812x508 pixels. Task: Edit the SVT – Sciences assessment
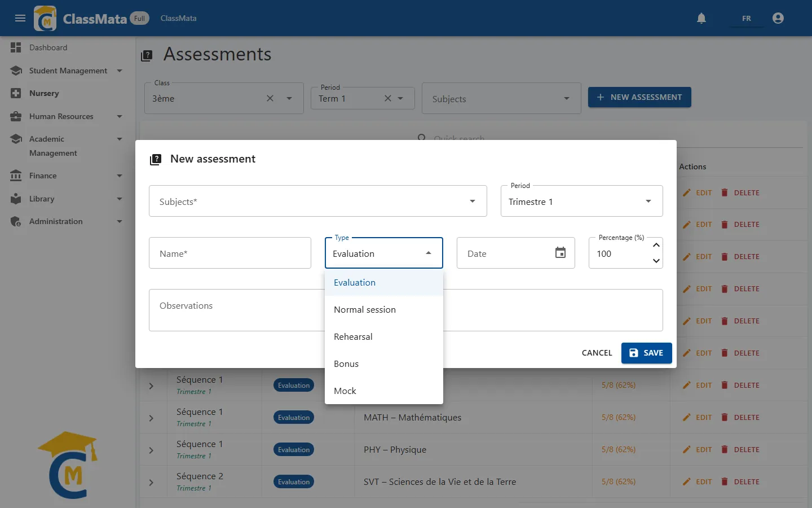[697, 482]
